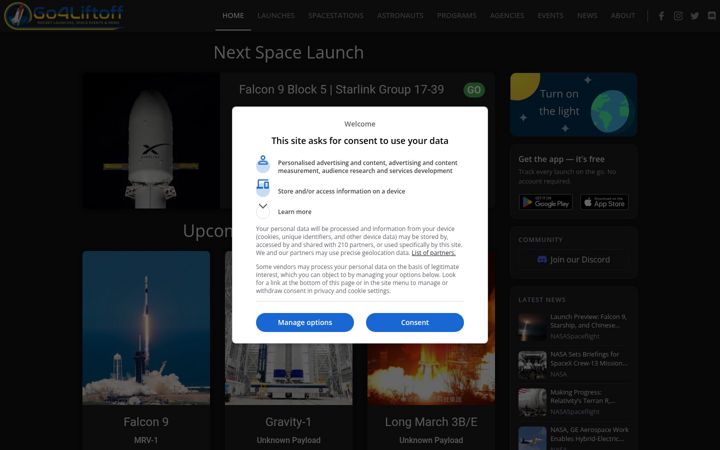This screenshot has width=720, height=450.
Task: Open Making Progress: Relativity's Terran R article
Action: click(583, 396)
